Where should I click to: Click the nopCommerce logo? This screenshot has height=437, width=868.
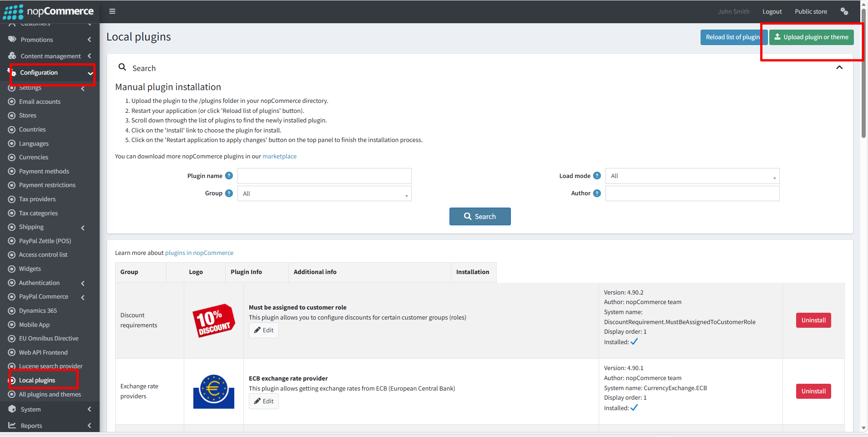[49, 11]
